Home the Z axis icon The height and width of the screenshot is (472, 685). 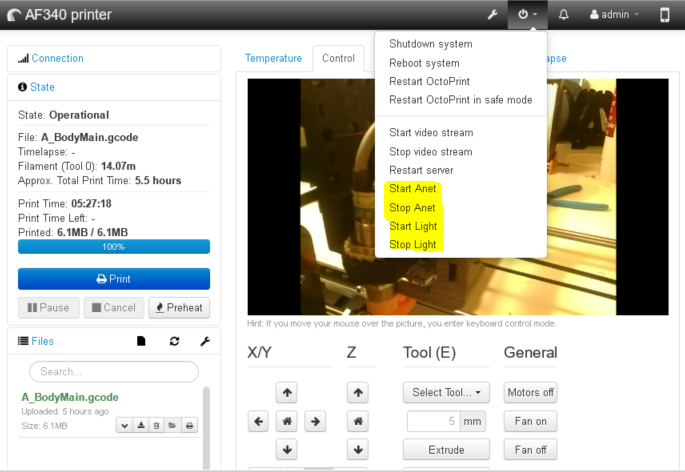pos(358,421)
